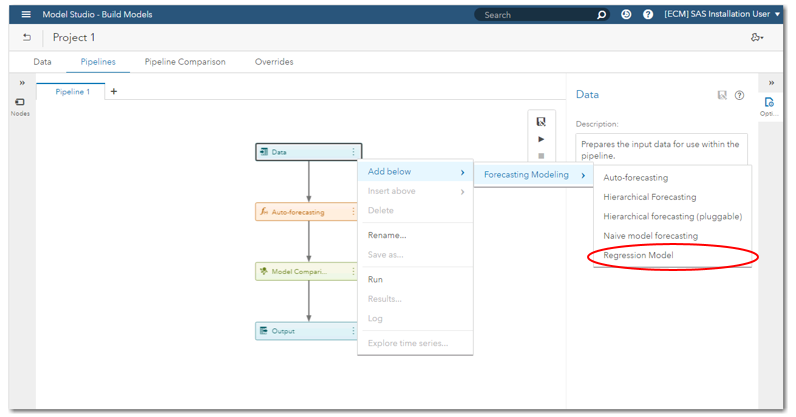Run the pipeline with play icon
The width and height of the screenshot is (796, 417).
541,139
